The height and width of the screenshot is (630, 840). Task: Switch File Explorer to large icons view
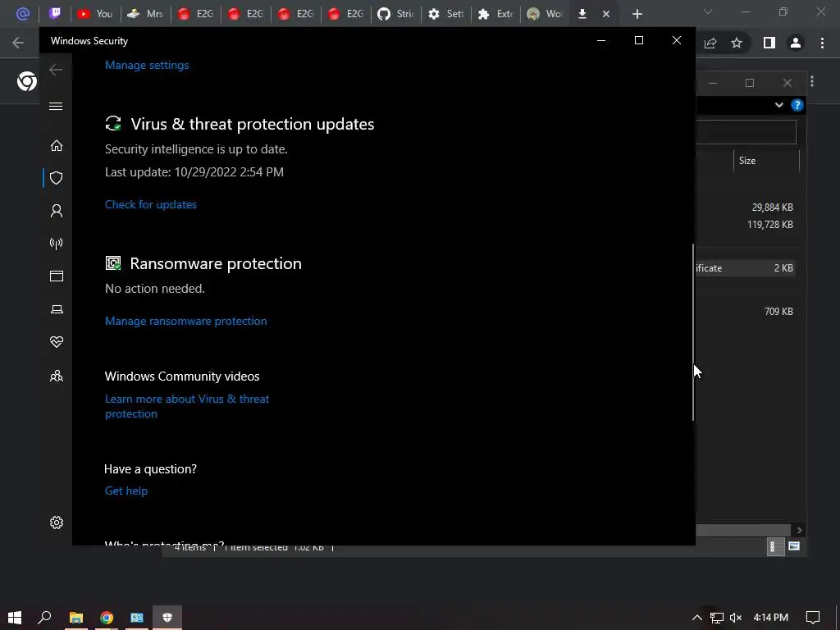[794, 546]
